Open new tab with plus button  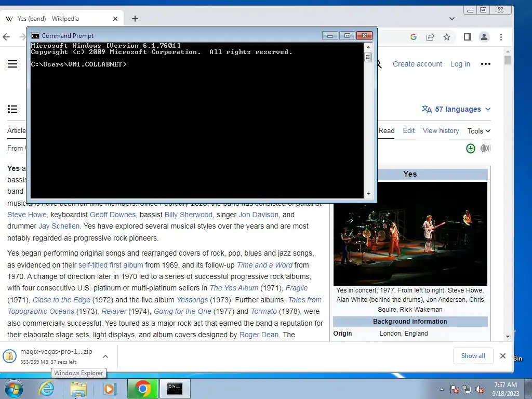(135, 19)
